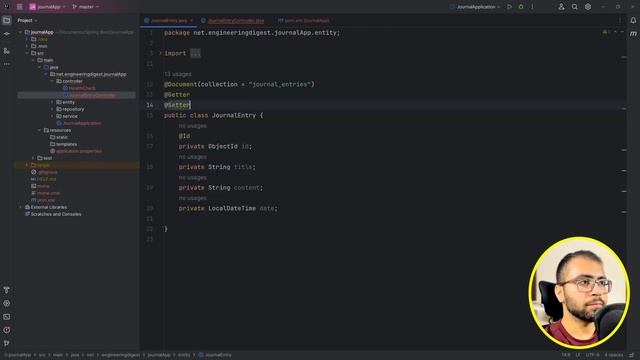Close the JournalEntry.java tab
Screen dimensions: 640x360
(191, 20)
